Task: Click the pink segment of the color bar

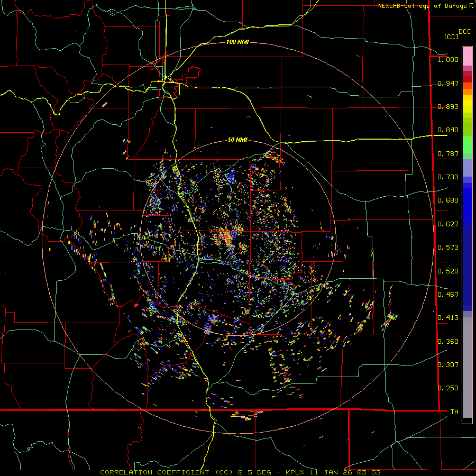Action: tap(467, 56)
